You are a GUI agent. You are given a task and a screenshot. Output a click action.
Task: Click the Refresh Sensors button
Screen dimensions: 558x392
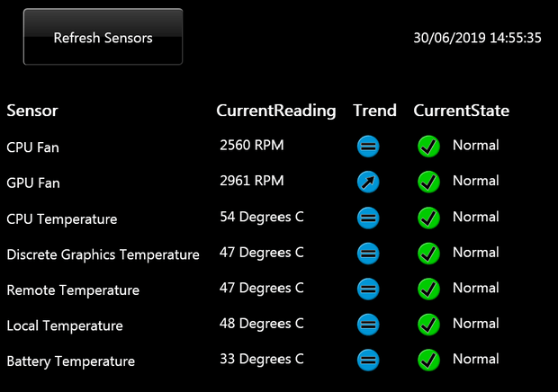(x=103, y=37)
